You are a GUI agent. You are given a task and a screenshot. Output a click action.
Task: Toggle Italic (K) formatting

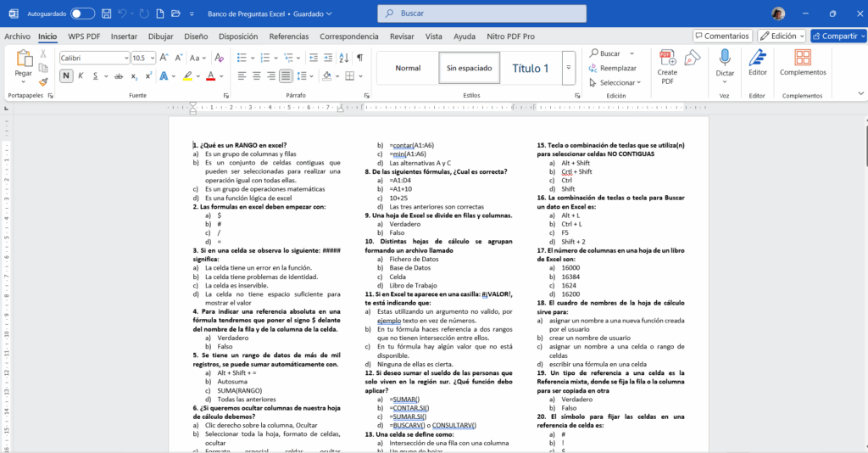(x=81, y=75)
